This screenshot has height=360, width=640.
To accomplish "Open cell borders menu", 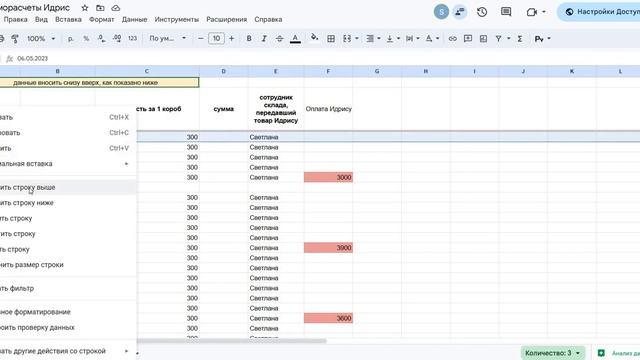I will point(331,38).
